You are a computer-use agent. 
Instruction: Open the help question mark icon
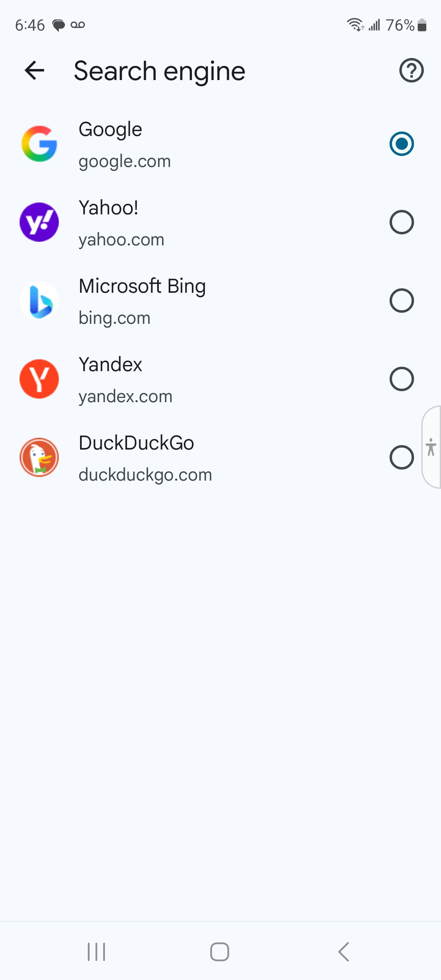(411, 71)
